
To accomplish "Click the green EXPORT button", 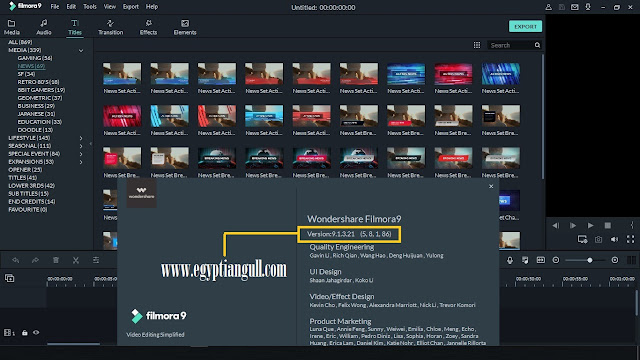I will tap(525, 27).
